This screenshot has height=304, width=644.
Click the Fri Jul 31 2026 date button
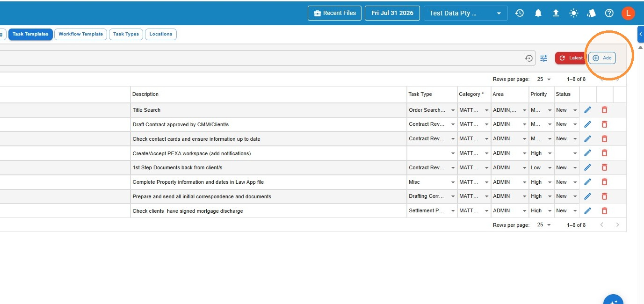pos(392,13)
